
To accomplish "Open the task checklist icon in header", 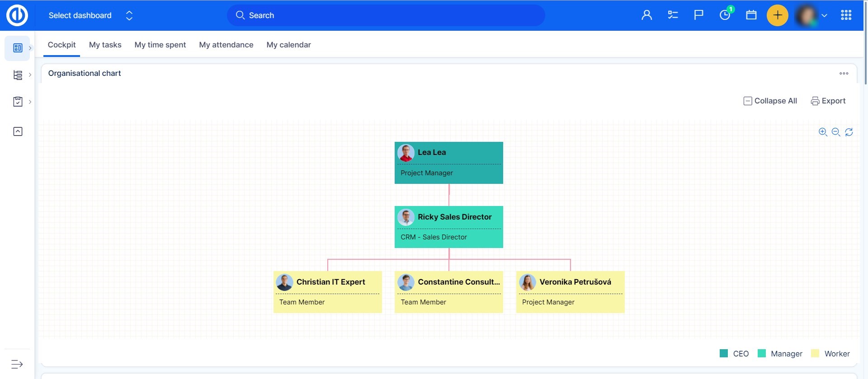I will [x=673, y=15].
